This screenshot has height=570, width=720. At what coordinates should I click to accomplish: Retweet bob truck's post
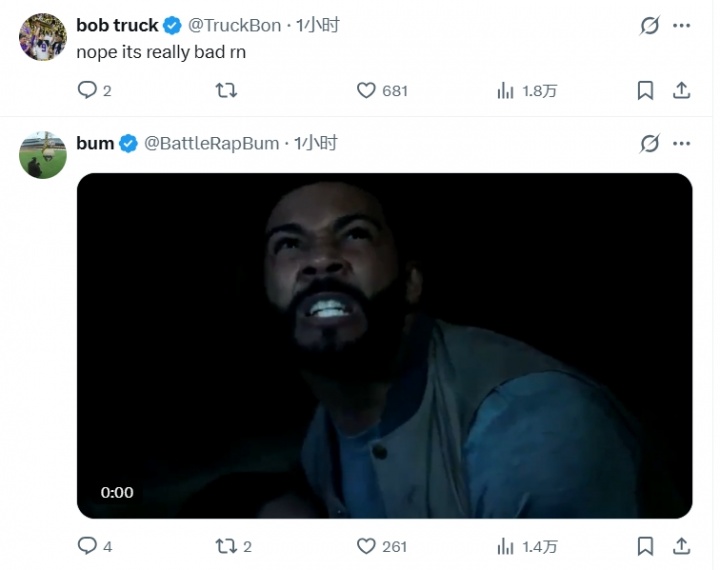(x=226, y=90)
